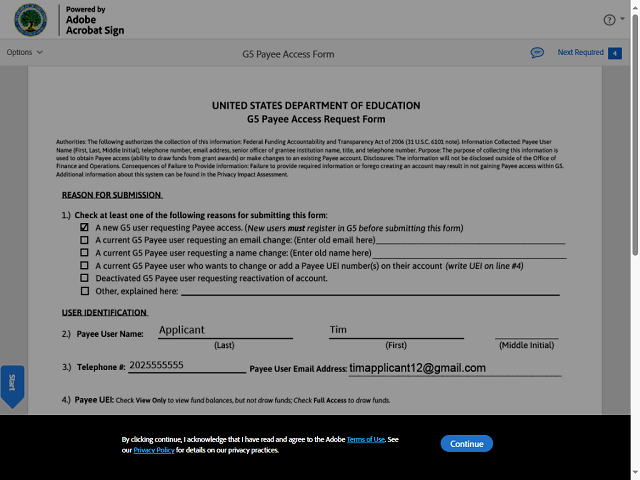This screenshot has width=640, height=480.
Task: Check the deactivated user reactivation checkbox
Action: coord(84,278)
